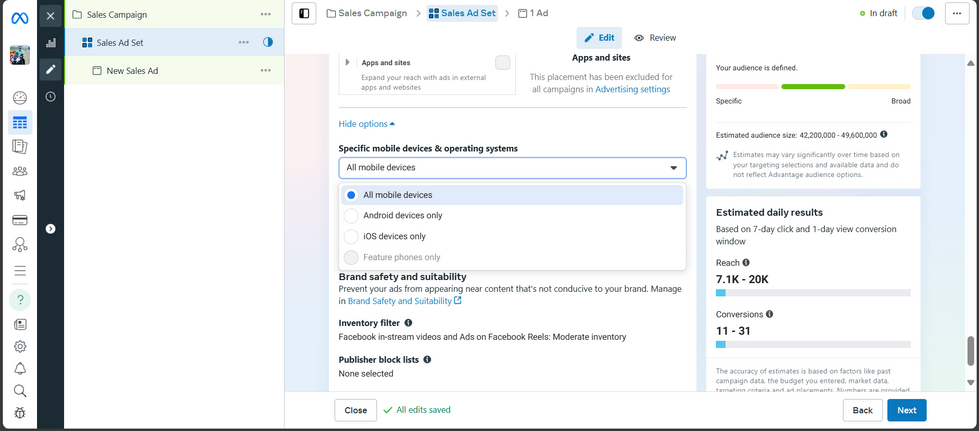Open Advertising settings link

coord(632,89)
